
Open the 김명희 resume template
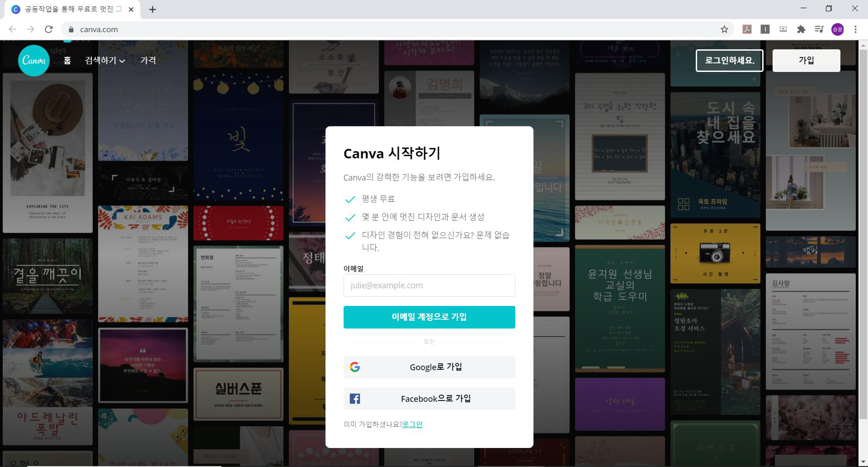(429, 98)
